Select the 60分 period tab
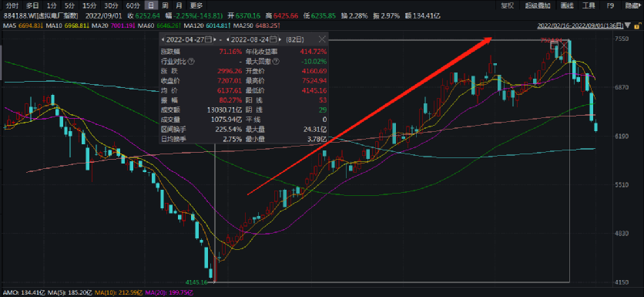 click(x=132, y=5)
